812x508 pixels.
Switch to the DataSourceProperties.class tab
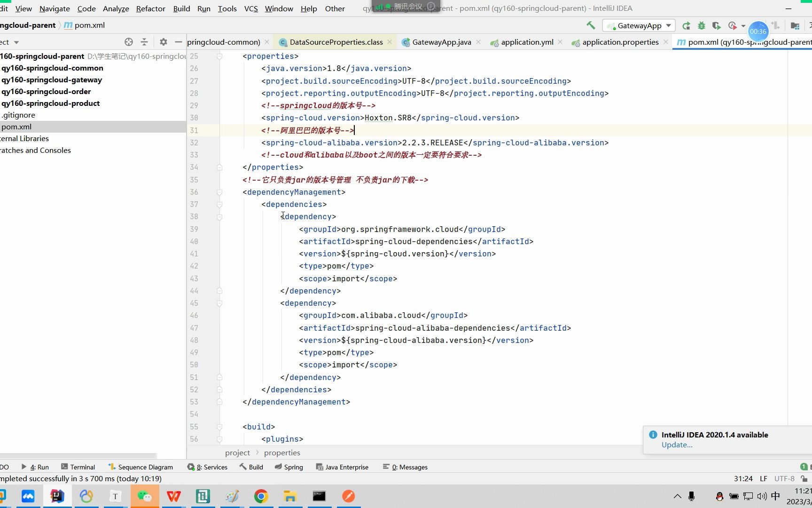(336, 42)
